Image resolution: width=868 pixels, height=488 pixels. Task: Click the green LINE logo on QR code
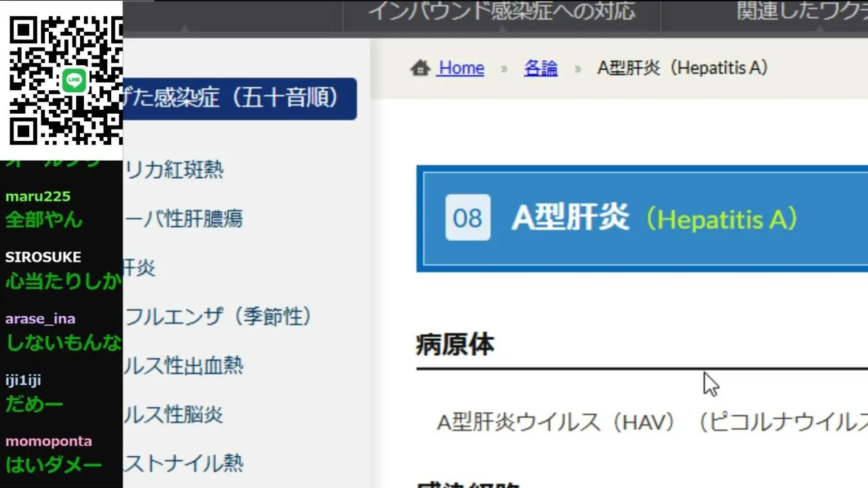tap(74, 80)
